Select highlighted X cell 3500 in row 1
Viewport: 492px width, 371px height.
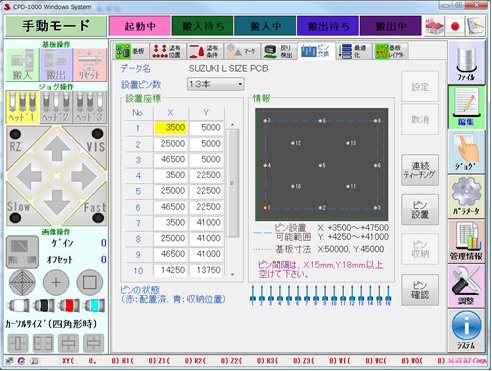pyautogui.click(x=171, y=128)
